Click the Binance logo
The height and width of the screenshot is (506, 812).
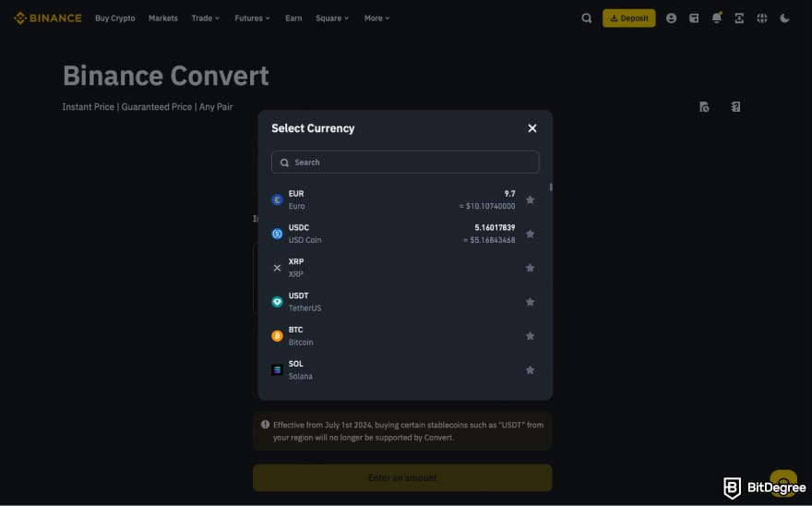point(47,18)
